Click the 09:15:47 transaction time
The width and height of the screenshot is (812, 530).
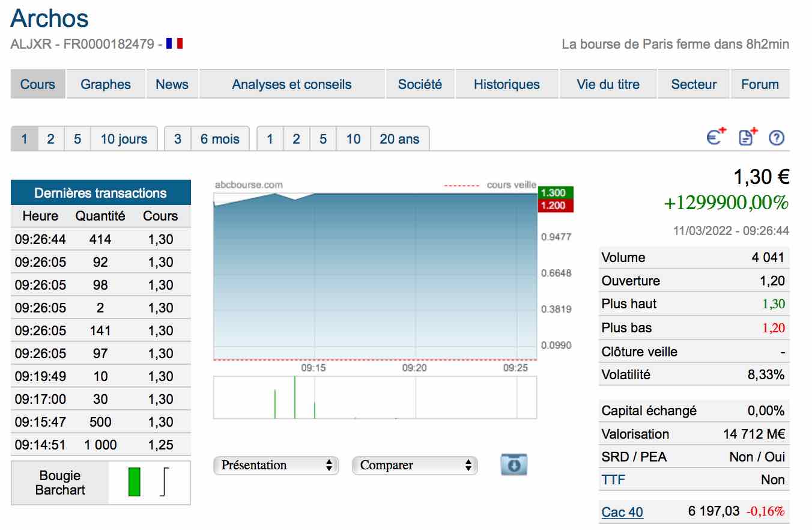[40, 422]
